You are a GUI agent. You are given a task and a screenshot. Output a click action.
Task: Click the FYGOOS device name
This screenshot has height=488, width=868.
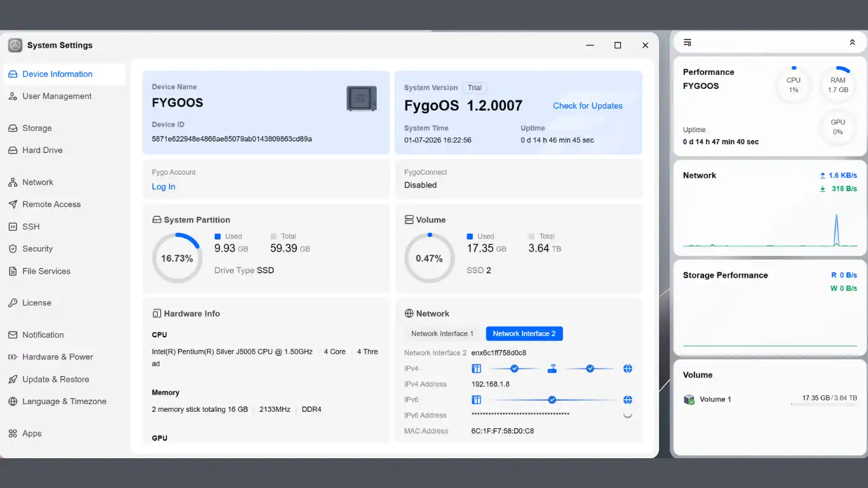click(177, 103)
